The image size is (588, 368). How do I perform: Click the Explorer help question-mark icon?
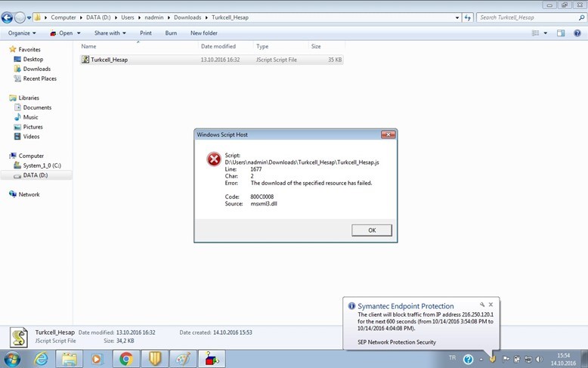pyautogui.click(x=577, y=33)
